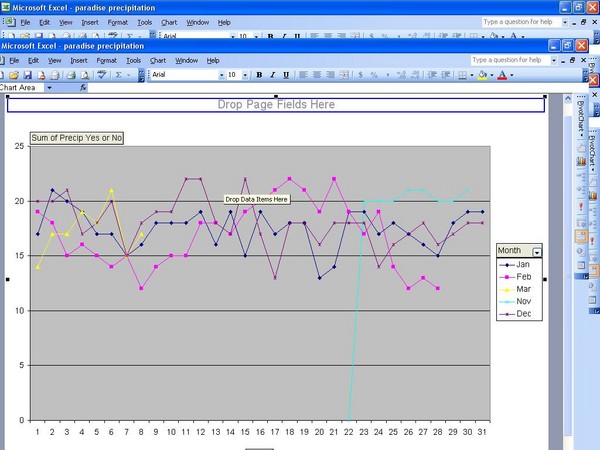Click Drop Page Fields Here area
The height and width of the screenshot is (450, 600).
[x=276, y=105]
